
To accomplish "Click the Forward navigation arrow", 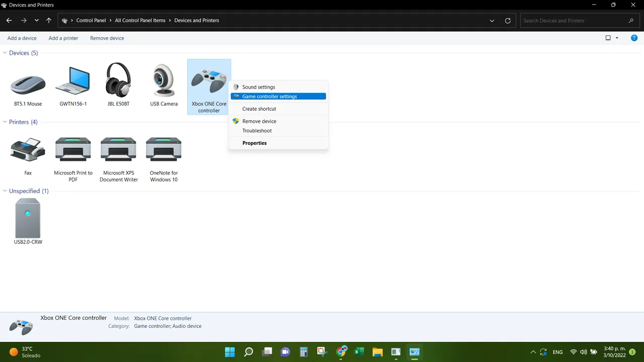I will (x=24, y=21).
